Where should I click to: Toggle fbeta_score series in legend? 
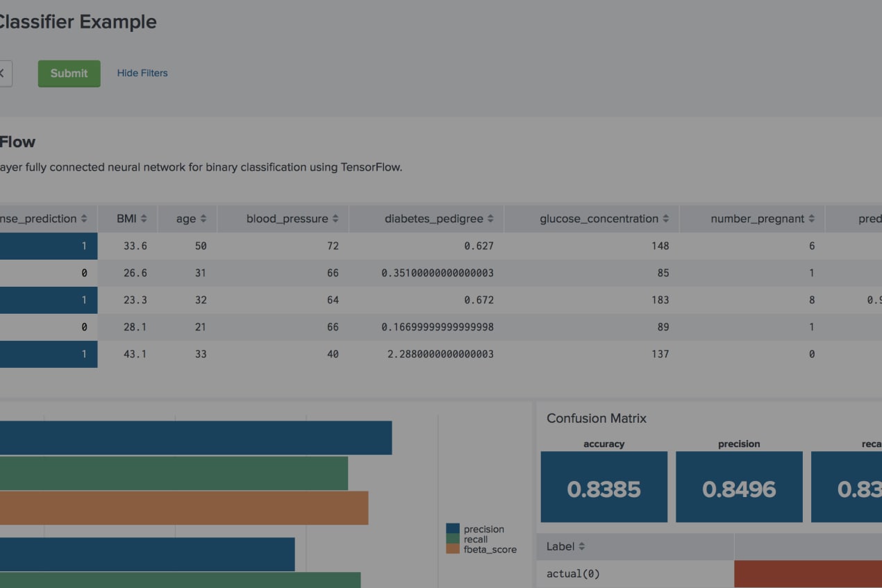tap(490, 549)
